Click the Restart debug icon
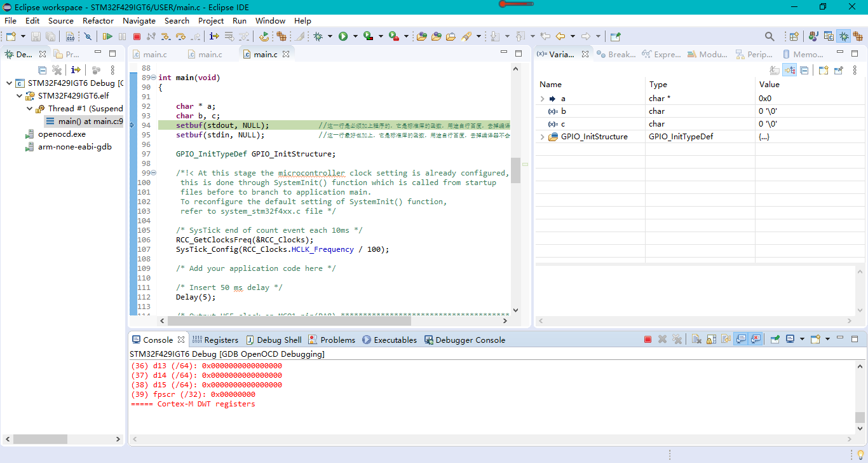This screenshot has width=868, height=463. pyautogui.click(x=264, y=36)
